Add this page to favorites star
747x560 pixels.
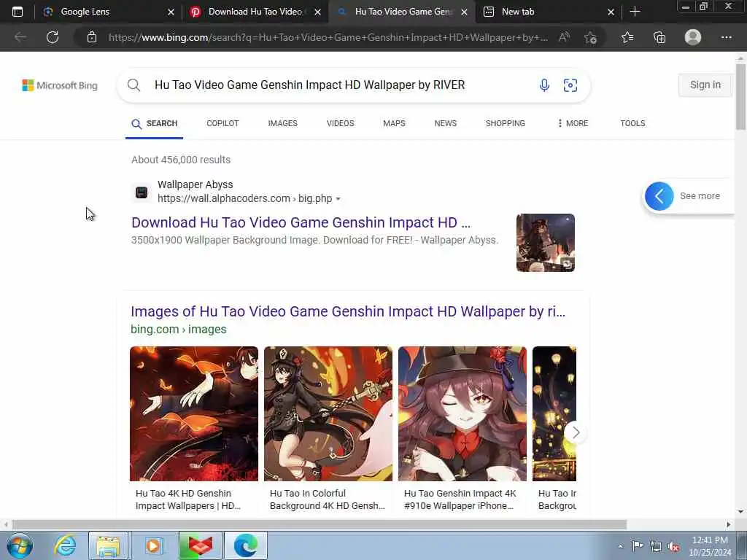coord(591,37)
